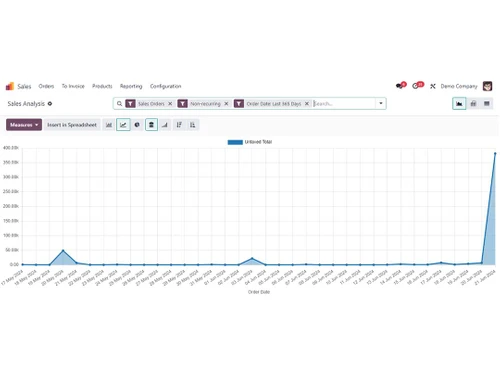The width and height of the screenshot is (500, 375).
Task: Remove the Sales Orders filter
Action: pyautogui.click(x=170, y=104)
